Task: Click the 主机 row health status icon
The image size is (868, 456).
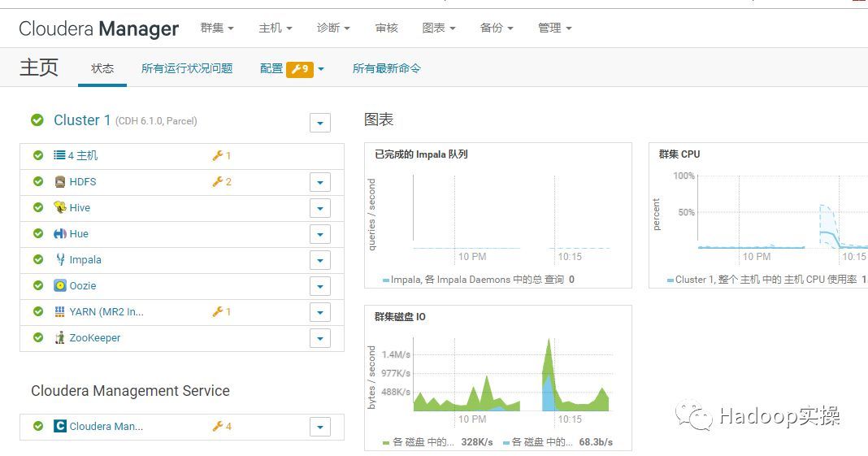Action: click(38, 155)
